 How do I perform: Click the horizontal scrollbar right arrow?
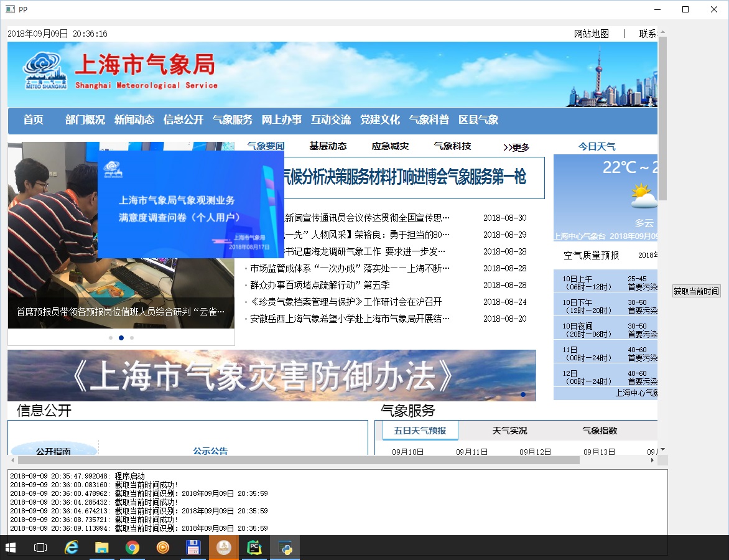tap(652, 460)
